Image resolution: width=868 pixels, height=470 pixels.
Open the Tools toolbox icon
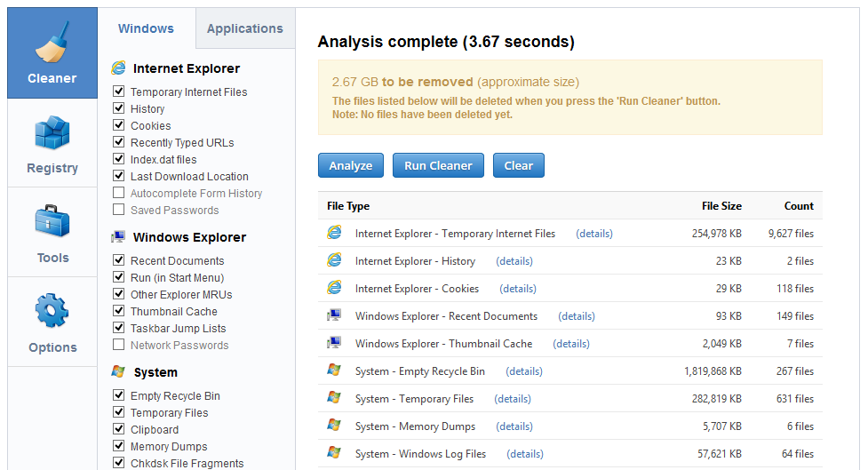pos(52,221)
